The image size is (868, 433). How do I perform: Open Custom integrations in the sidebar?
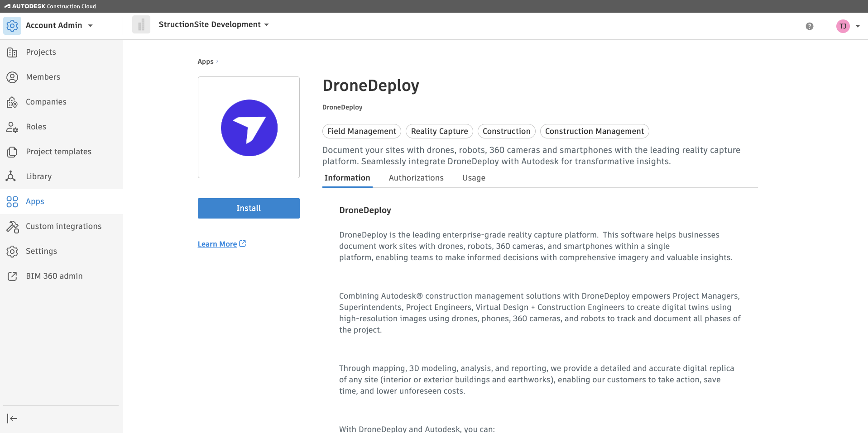(62, 227)
